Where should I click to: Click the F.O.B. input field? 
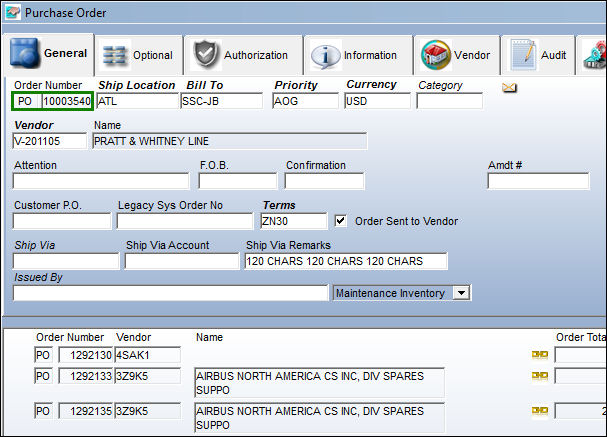click(x=238, y=181)
